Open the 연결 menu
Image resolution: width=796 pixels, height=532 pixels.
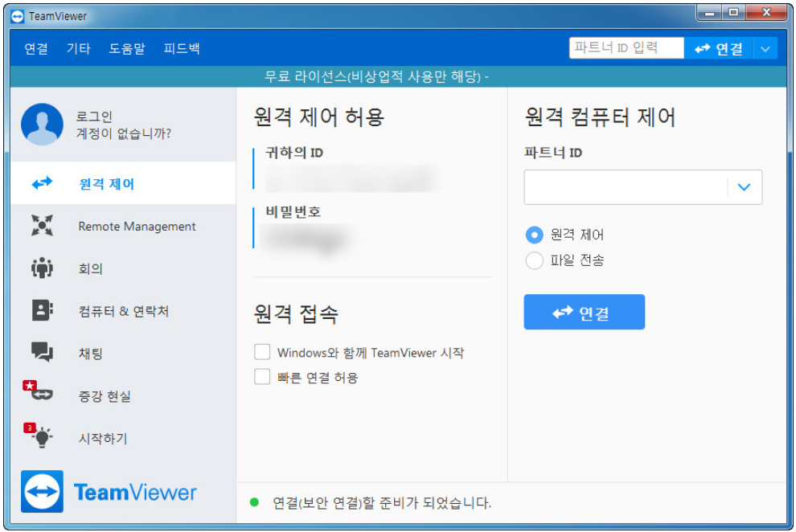click(x=36, y=49)
